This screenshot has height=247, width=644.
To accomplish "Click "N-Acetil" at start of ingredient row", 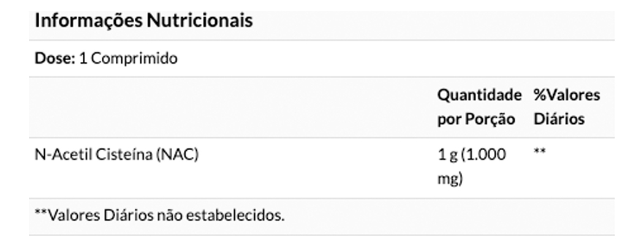I will (x=58, y=155).
